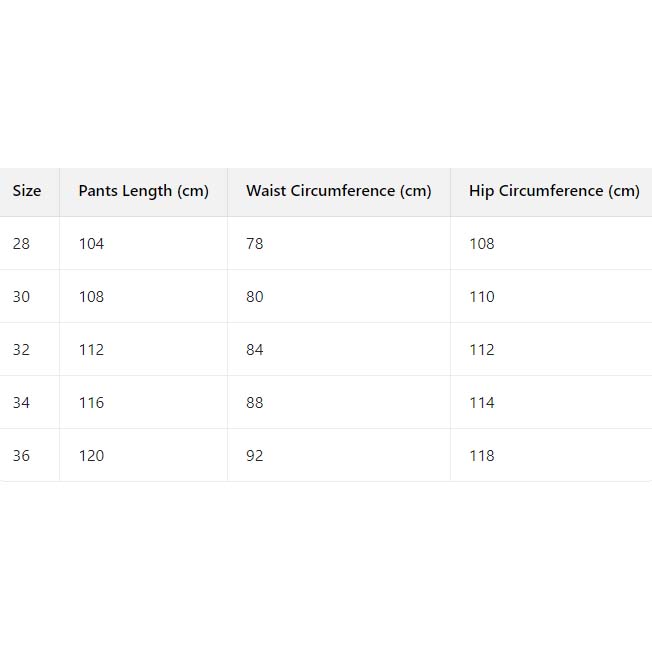Click the Waist Circumference (cm) column header
The width and height of the screenshot is (652, 652).
338,191
